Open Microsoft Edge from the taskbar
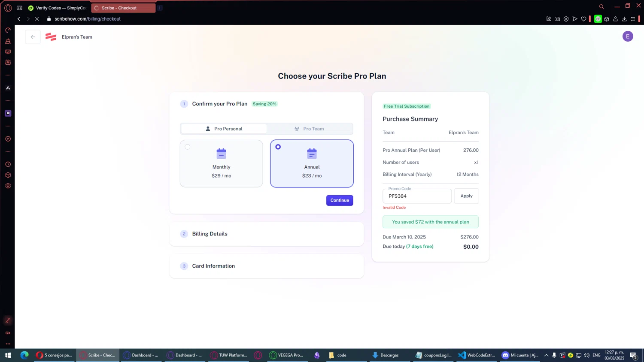 click(24, 355)
